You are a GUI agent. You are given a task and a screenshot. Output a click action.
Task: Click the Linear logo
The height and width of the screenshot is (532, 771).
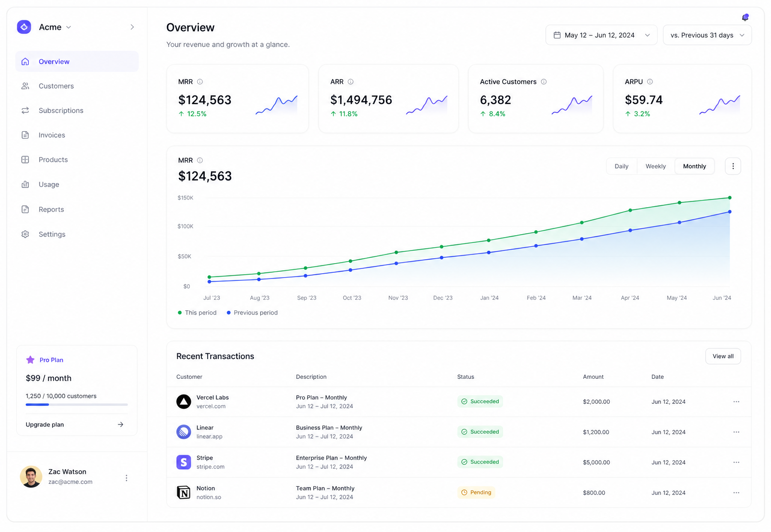point(184,432)
